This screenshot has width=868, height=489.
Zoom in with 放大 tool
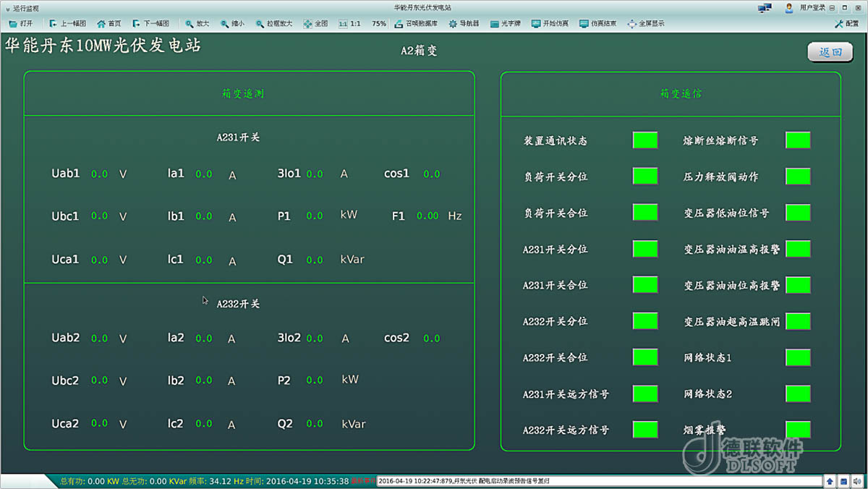pos(197,24)
